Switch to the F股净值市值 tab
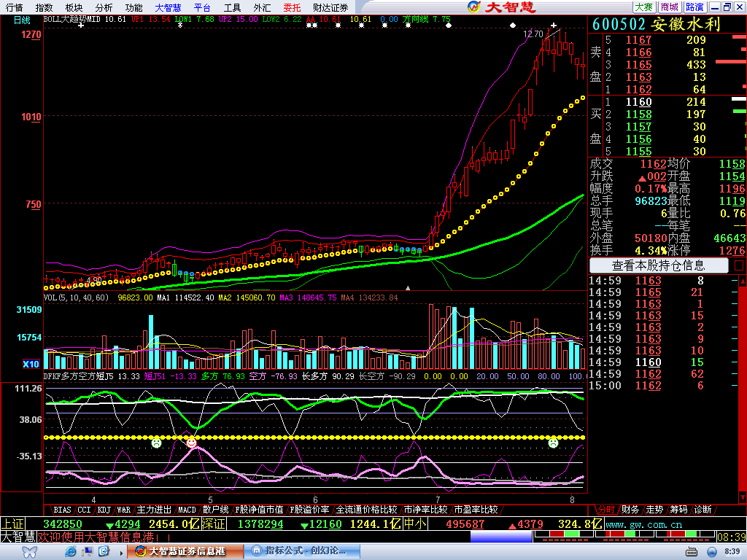This screenshot has width=747, height=560. tap(259, 510)
